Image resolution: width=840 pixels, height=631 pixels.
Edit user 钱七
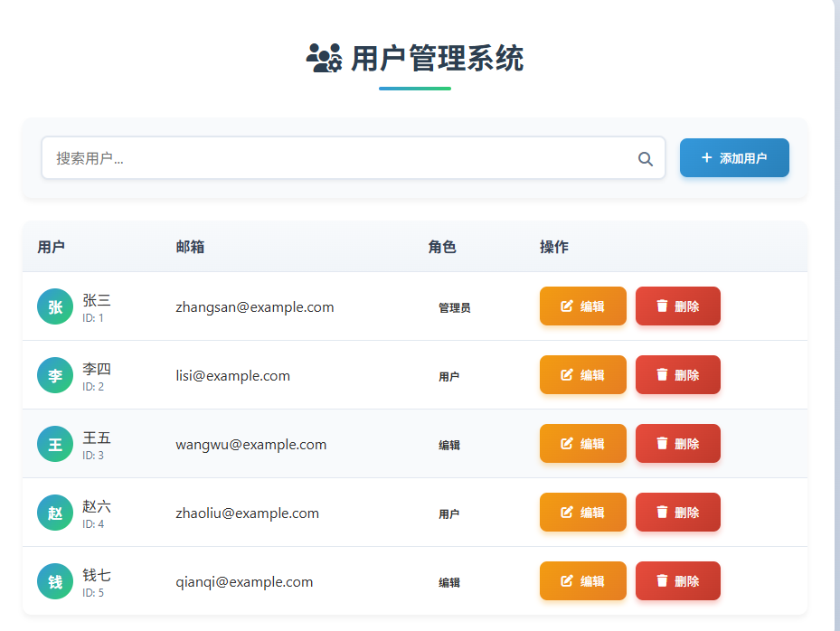(583, 581)
